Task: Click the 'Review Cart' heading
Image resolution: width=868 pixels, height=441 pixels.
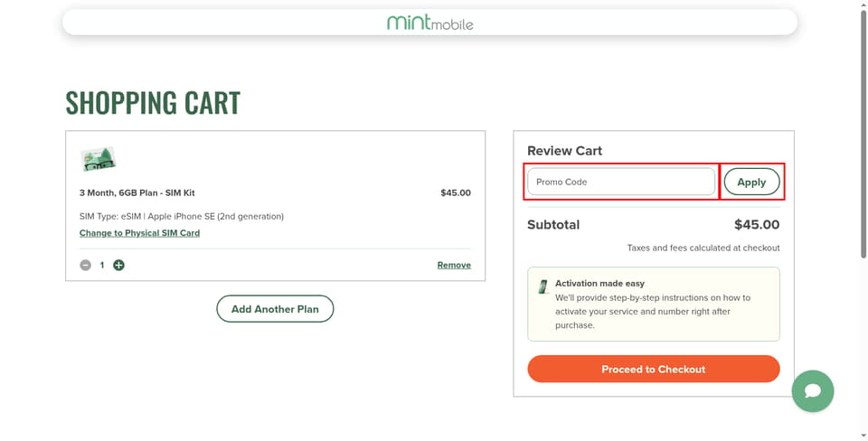Action: 564,151
